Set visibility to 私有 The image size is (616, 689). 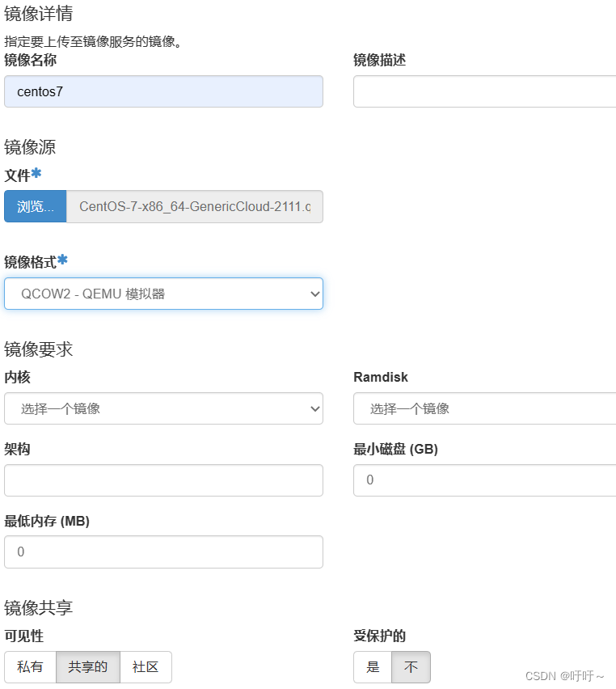31,667
